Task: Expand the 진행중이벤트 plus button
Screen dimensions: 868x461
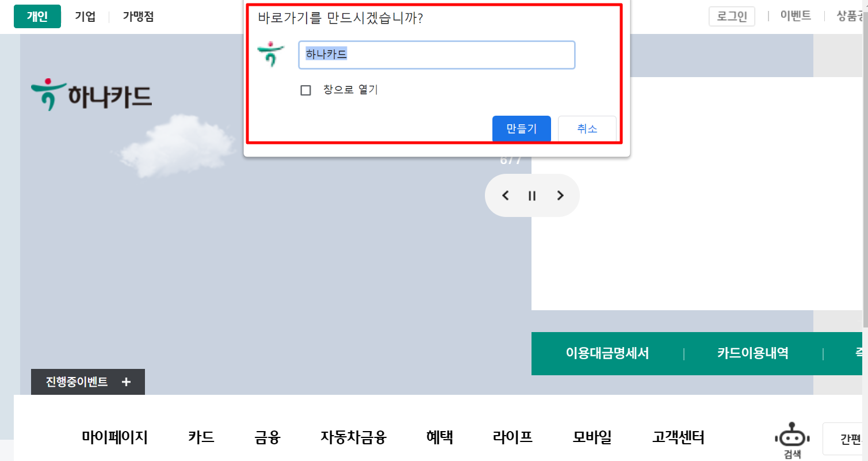Action: (x=88, y=382)
